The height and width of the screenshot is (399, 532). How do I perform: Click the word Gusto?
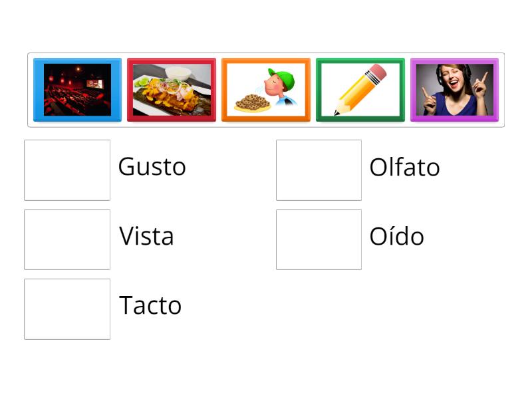point(152,167)
